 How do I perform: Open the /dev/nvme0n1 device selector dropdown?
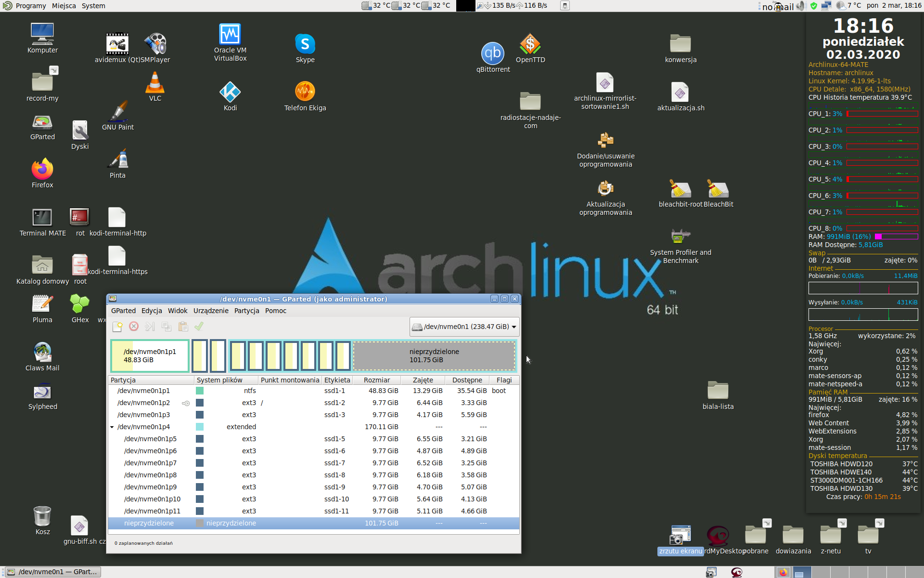coord(464,327)
